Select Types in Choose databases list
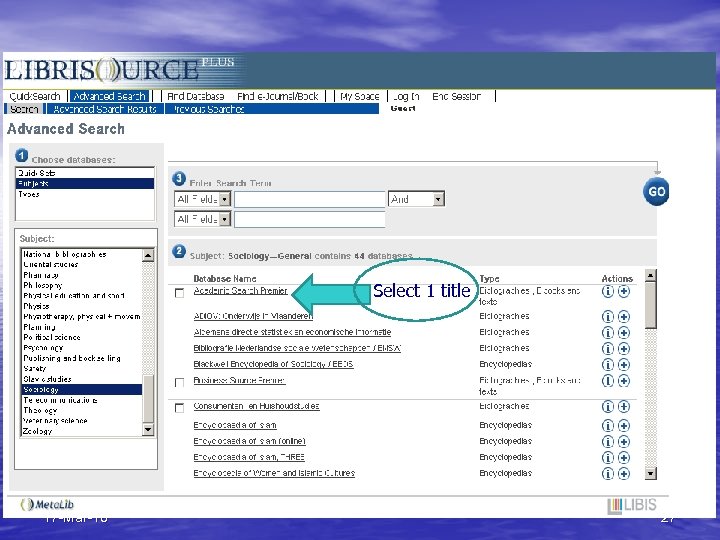720x540 pixels. click(85, 194)
